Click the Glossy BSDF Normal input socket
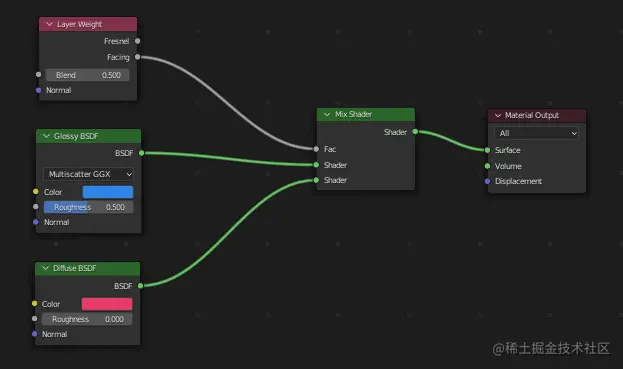623x369 pixels. pyautogui.click(x=36, y=222)
